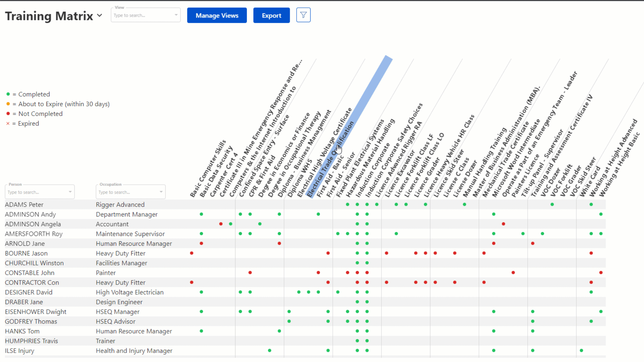Image resolution: width=644 pixels, height=362 pixels.
Task: Toggle CONSTABLE John's red CPR & First Aid status
Action: [250, 273]
